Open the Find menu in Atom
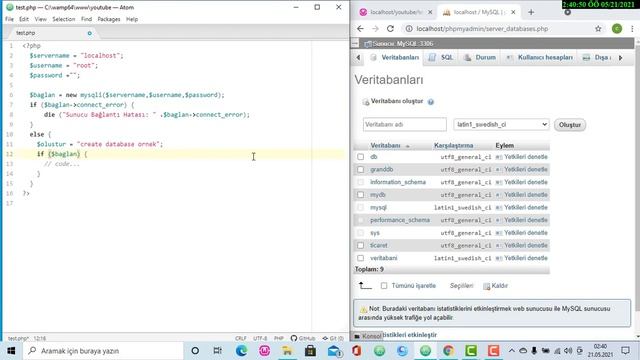640x360 pixels. (87, 19)
